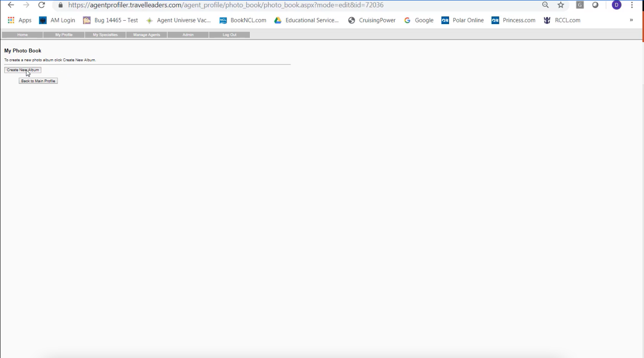Click the round grey extension icon

point(595,5)
